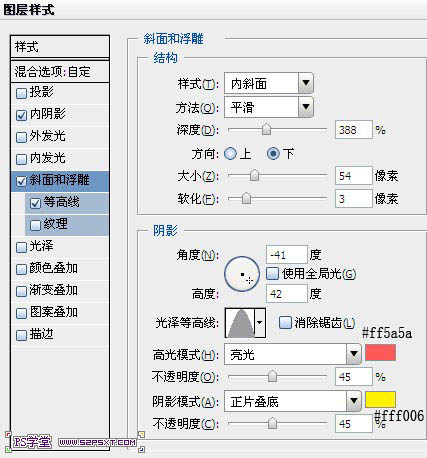Enable 消除锯齿 anti-alias checkbox
The width and height of the screenshot is (427, 458).
click(x=285, y=322)
